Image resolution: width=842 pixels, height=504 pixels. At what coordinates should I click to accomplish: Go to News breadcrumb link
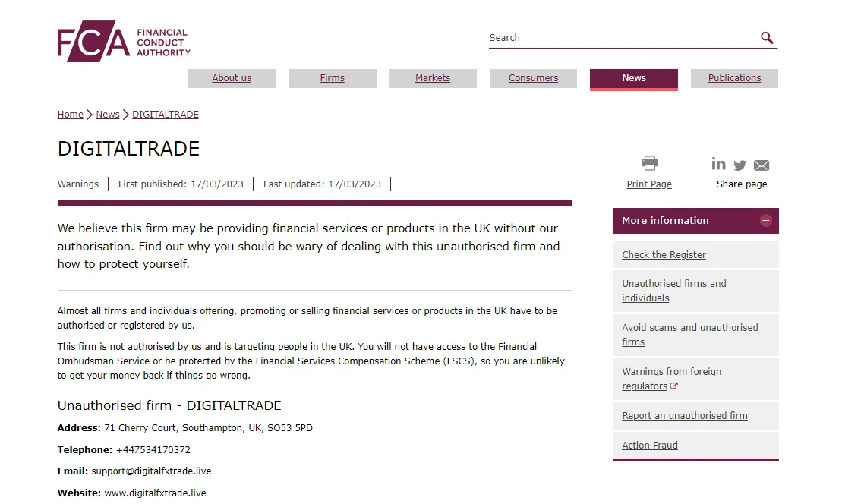pos(107,115)
